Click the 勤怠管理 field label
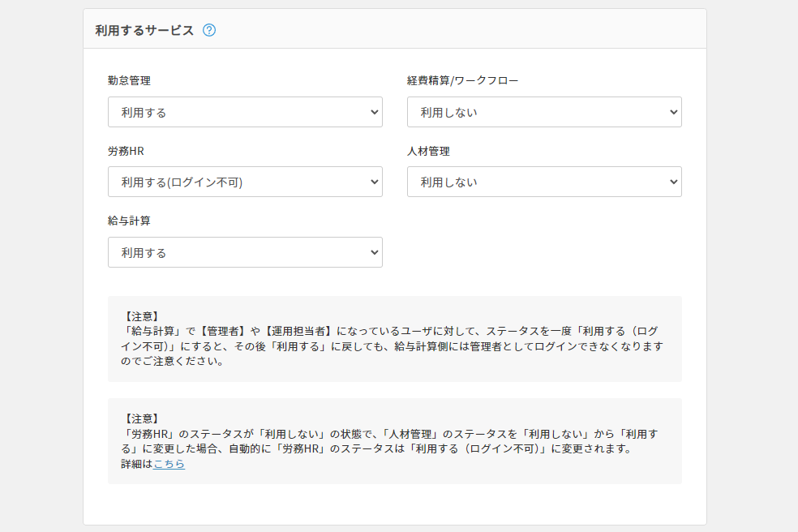 click(x=129, y=80)
